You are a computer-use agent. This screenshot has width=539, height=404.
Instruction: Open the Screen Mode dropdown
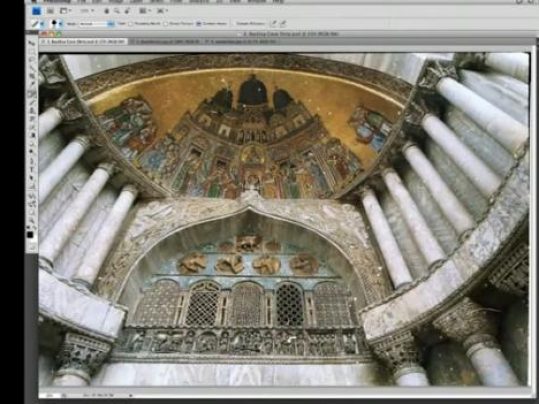(162, 11)
